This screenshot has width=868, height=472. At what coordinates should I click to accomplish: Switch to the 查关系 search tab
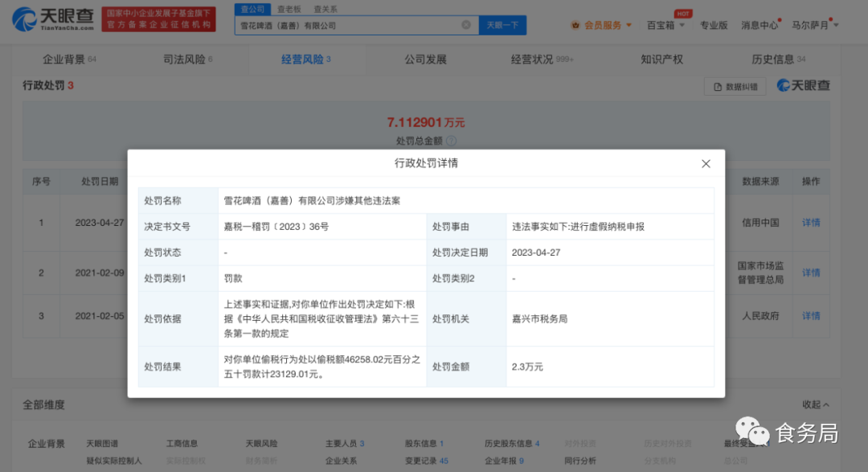coord(325,9)
